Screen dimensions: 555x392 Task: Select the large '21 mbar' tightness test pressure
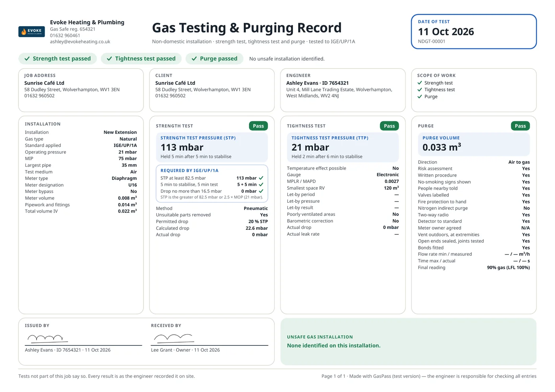tap(310, 147)
